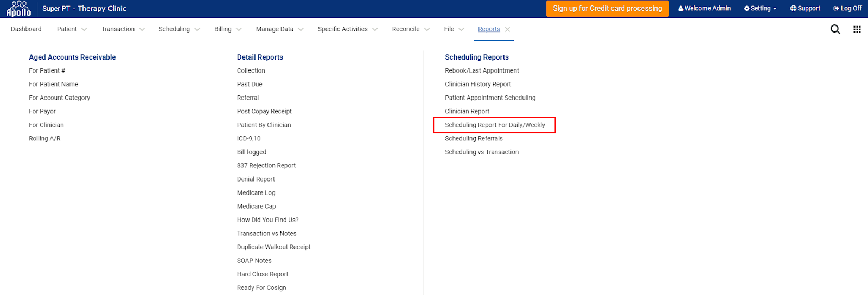Close the Reports menu with X icon
Viewport: 868px width, 303px height.
[x=508, y=29]
